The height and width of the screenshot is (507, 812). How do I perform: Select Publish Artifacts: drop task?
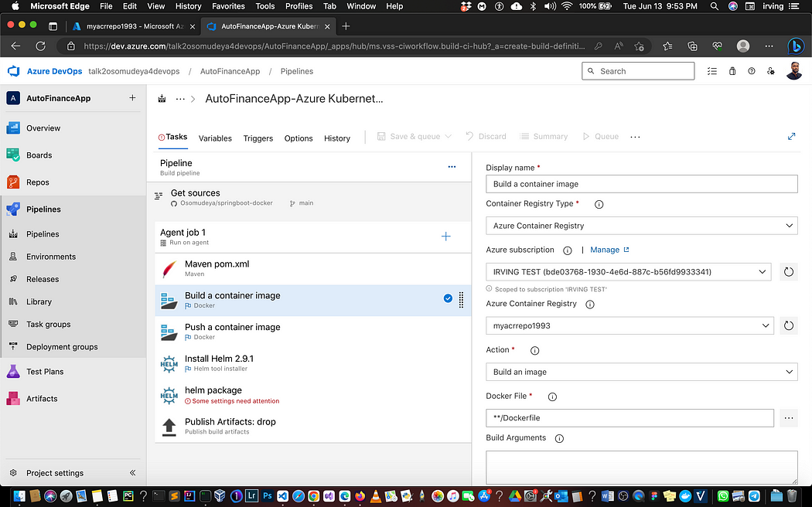pos(312,427)
